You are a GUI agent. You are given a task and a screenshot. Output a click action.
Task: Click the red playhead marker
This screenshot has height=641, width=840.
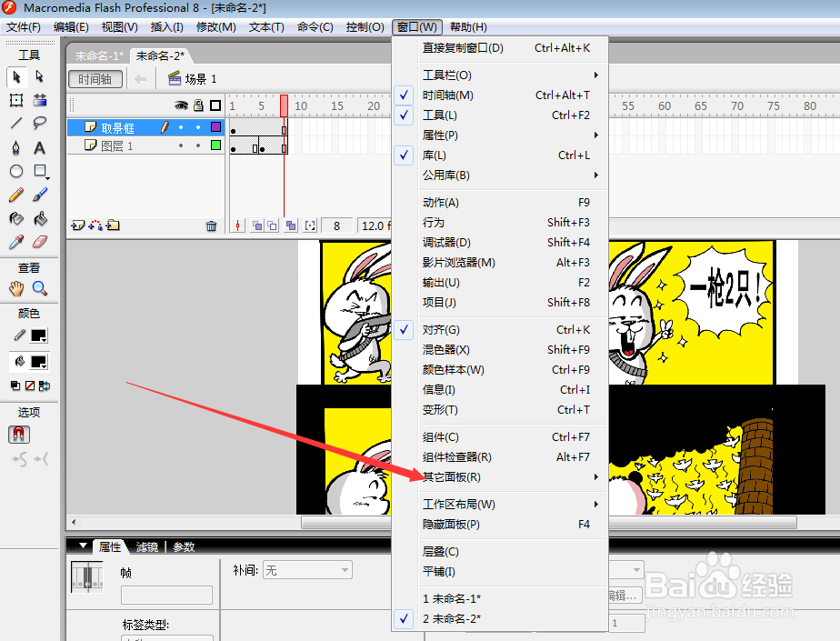click(284, 105)
